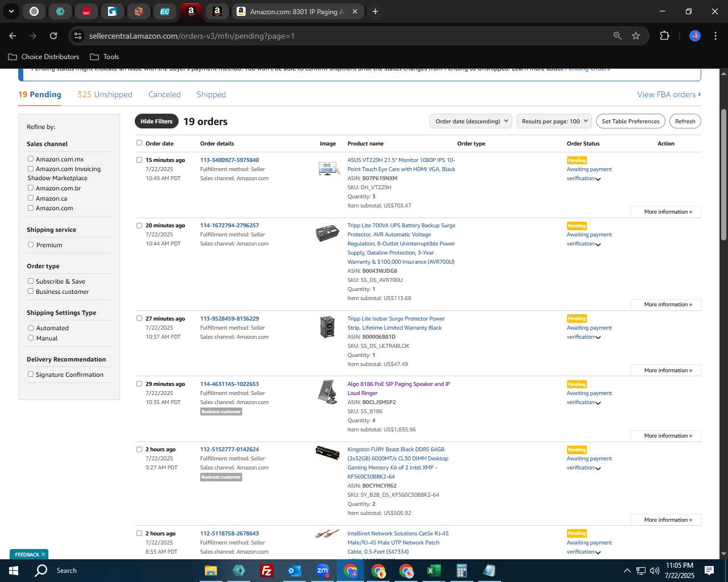Select the Manual shipping settings radio
This screenshot has width=728, height=582.
pos(31,338)
